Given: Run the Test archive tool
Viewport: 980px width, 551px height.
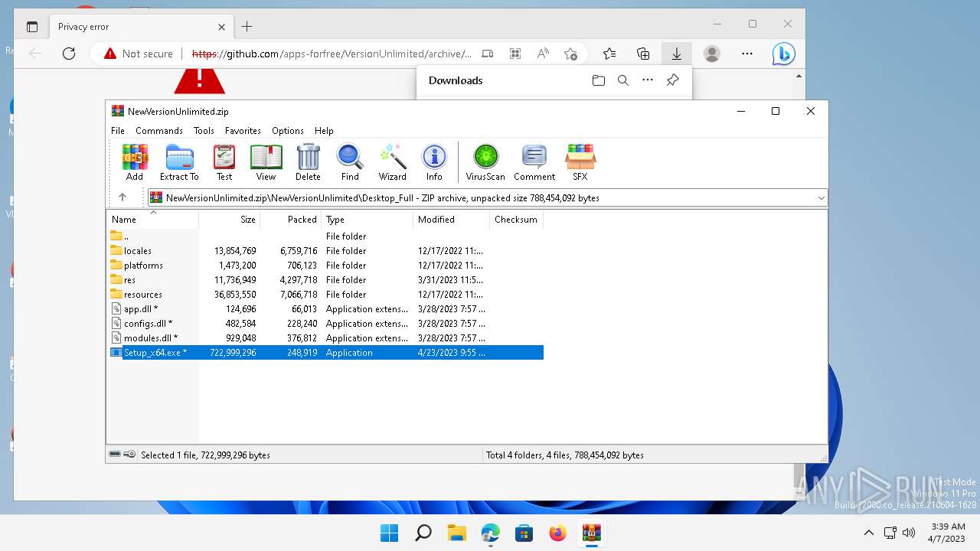Looking at the screenshot, I should click(x=224, y=162).
